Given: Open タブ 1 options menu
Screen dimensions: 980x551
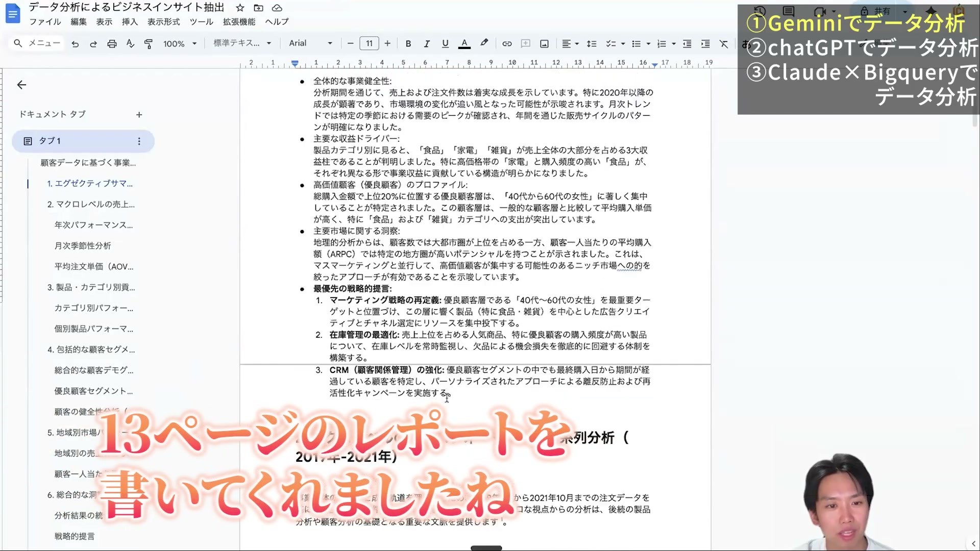Looking at the screenshot, I should (x=139, y=141).
